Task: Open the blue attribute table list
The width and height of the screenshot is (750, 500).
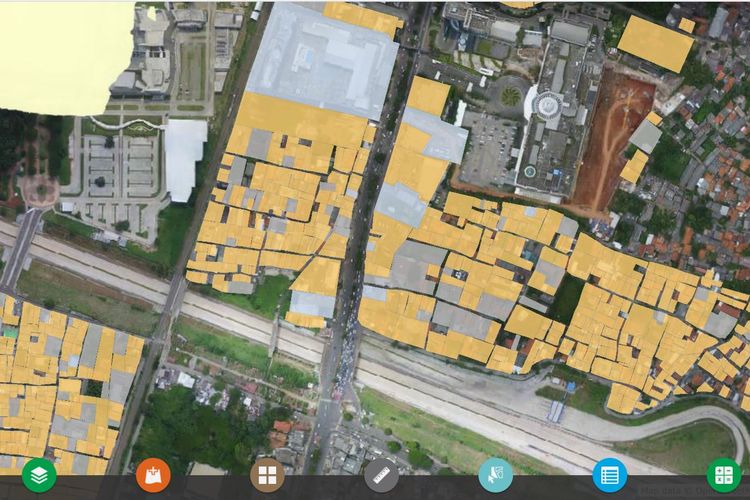Action: click(x=610, y=475)
